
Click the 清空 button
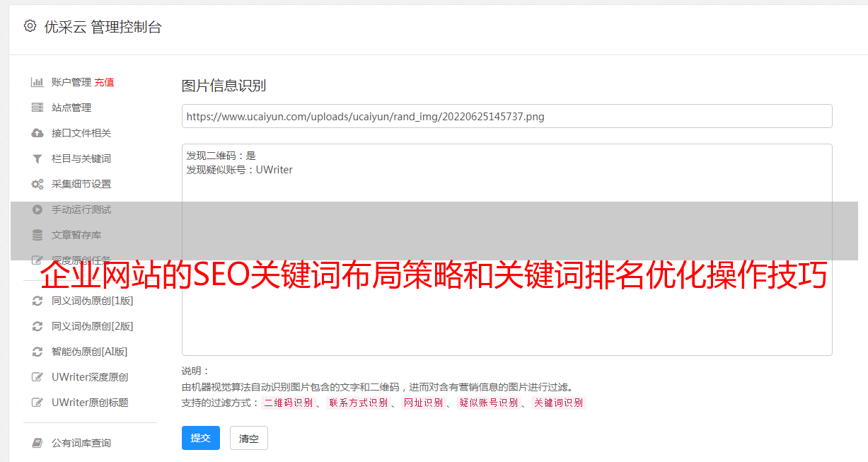coord(249,438)
